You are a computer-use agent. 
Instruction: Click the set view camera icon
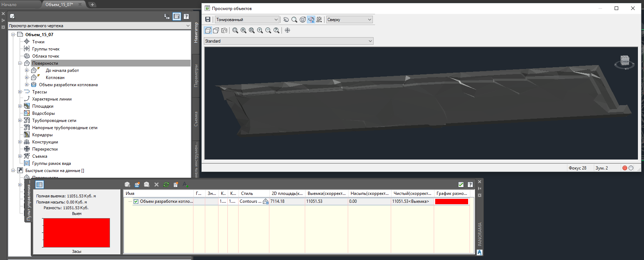[319, 20]
